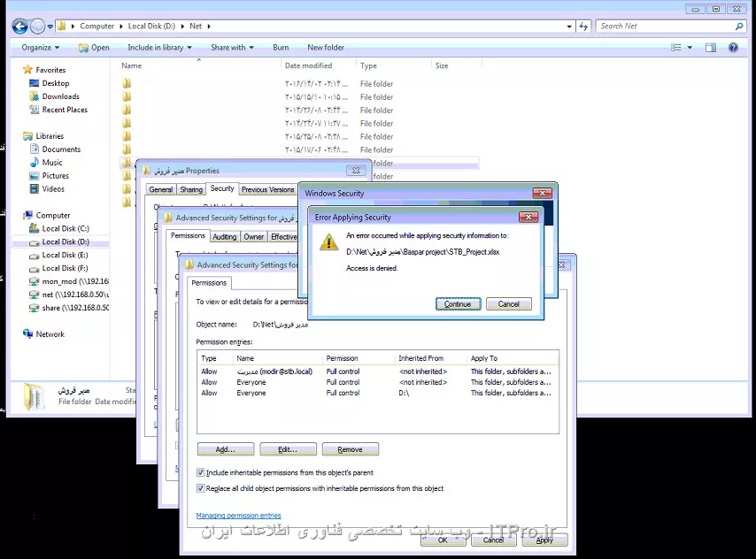Open the Organize menu

[41, 47]
